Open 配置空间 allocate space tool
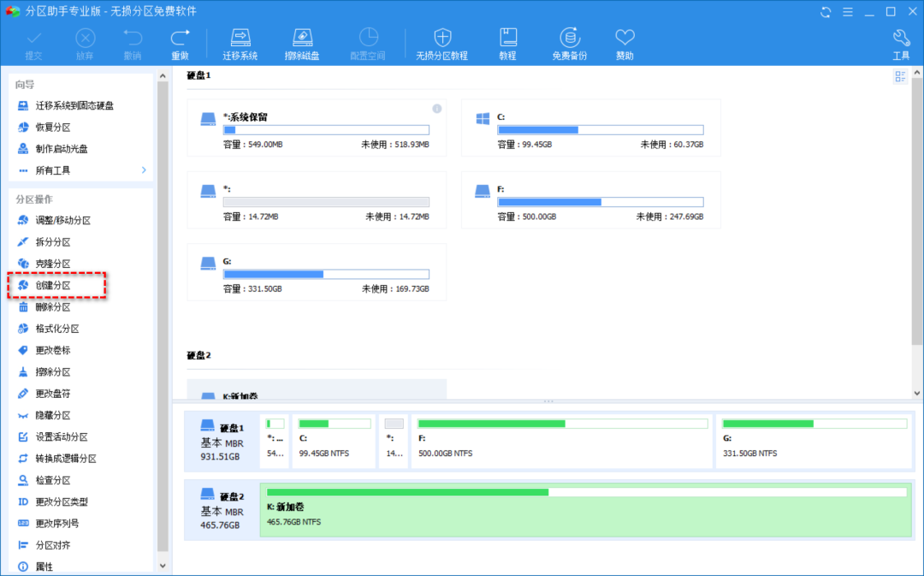 (x=368, y=45)
